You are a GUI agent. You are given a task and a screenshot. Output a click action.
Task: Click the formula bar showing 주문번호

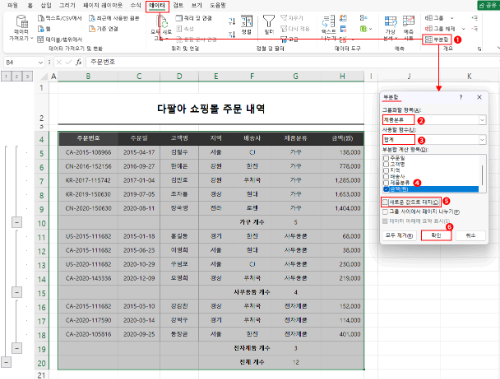pyautogui.click(x=293, y=62)
